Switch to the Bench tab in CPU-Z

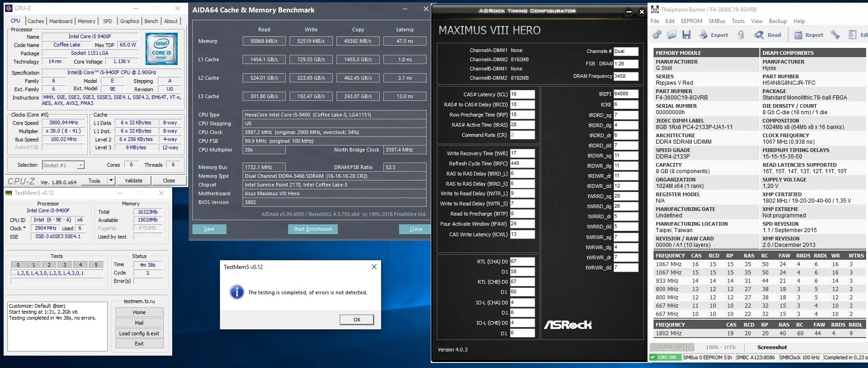(x=151, y=21)
